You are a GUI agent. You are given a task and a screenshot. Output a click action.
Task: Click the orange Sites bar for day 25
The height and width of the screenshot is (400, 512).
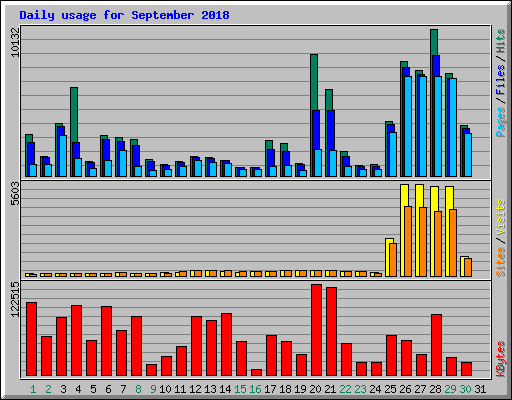click(x=393, y=260)
